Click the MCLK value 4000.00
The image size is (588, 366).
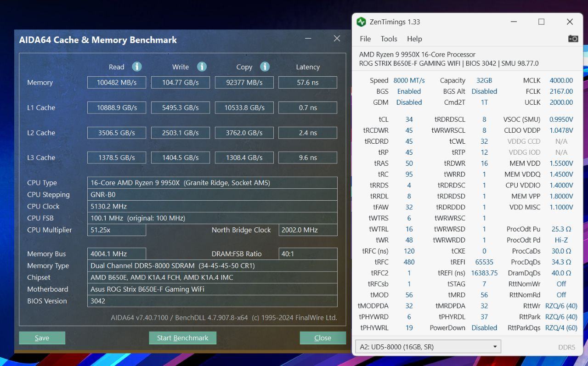pyautogui.click(x=561, y=80)
